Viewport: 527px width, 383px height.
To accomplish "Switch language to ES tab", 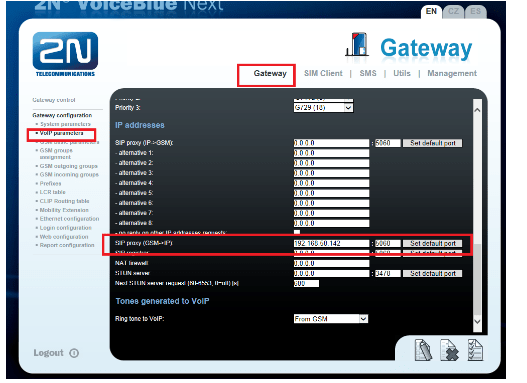I will tap(475, 11).
